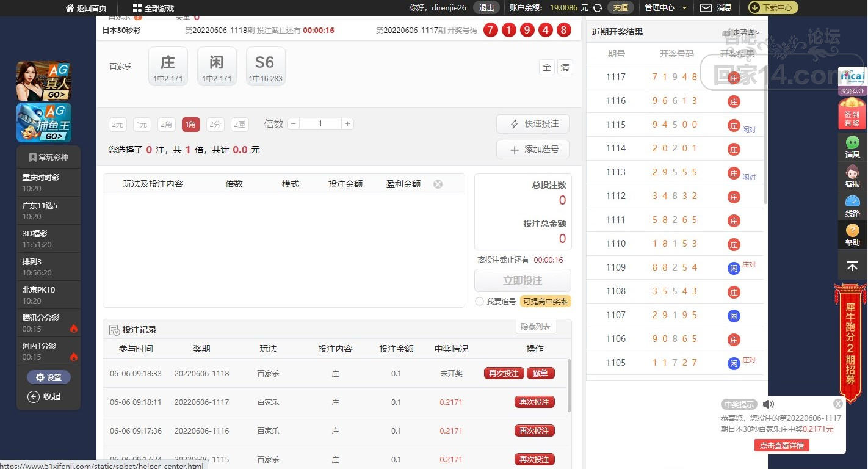Enable the 我要追号 option
The width and height of the screenshot is (868, 469).
click(x=480, y=302)
